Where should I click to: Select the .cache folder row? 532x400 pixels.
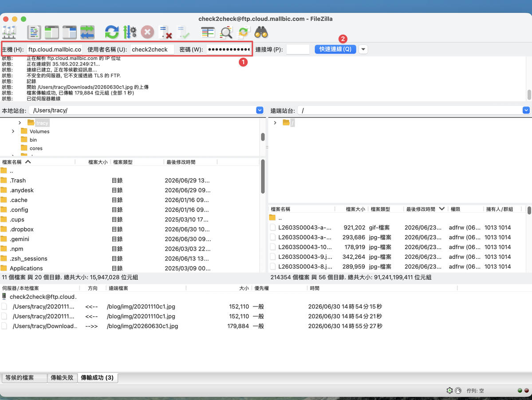(130, 200)
